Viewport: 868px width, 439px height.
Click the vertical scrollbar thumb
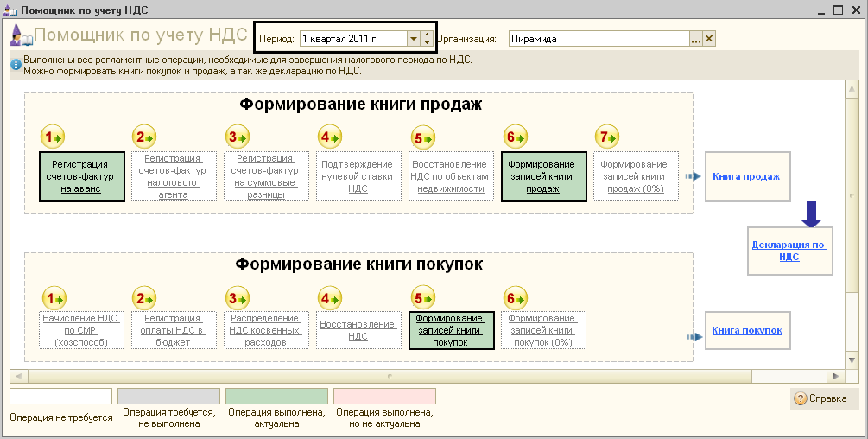852,194
